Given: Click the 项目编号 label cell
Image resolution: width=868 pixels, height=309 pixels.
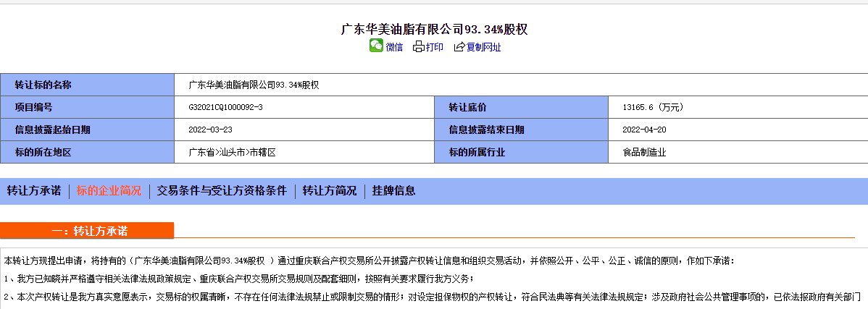Looking at the screenshot, I should tap(87, 107).
